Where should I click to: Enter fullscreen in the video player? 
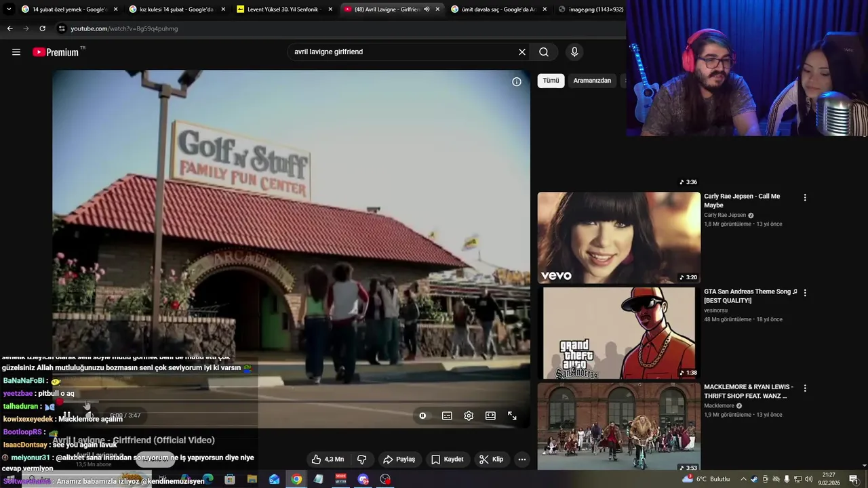[512, 415]
